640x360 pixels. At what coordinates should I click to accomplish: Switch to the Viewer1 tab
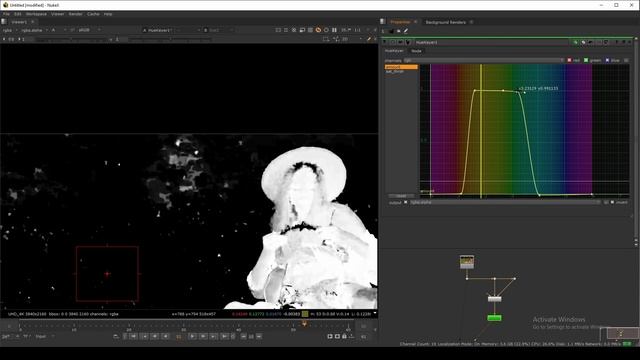(19, 22)
